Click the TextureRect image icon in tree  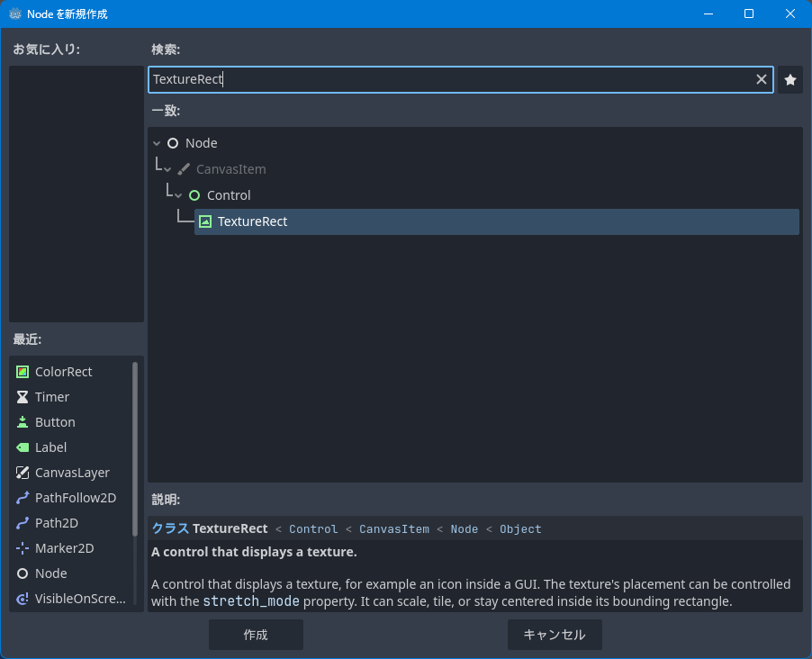coord(205,221)
